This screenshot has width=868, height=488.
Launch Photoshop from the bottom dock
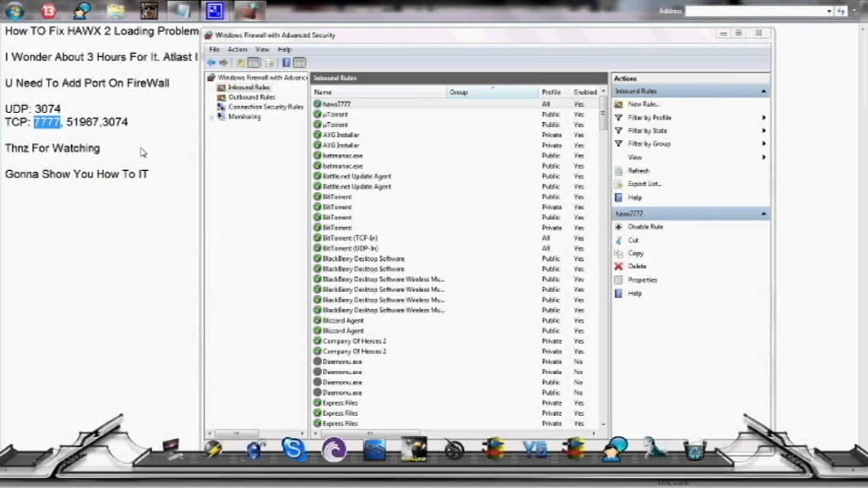coord(374,449)
